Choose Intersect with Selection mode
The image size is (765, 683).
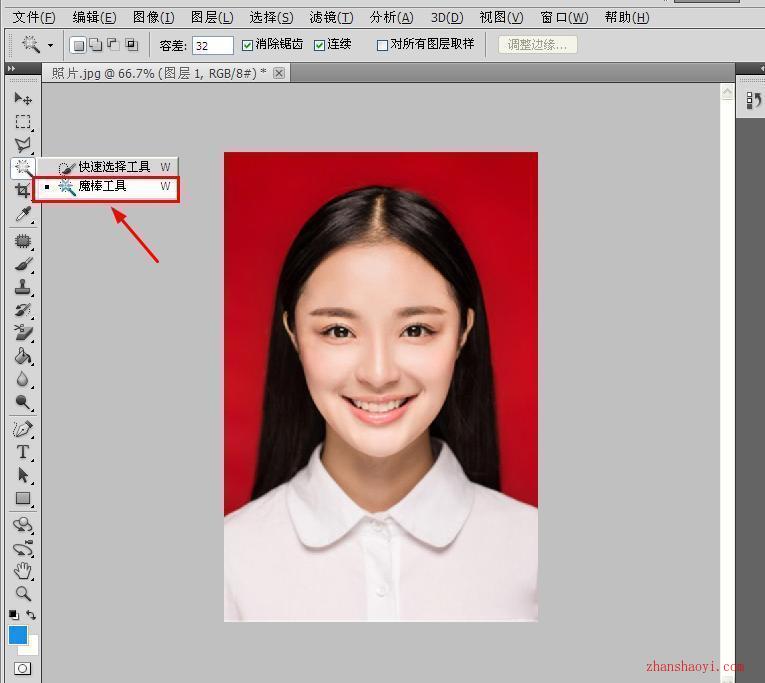131,45
